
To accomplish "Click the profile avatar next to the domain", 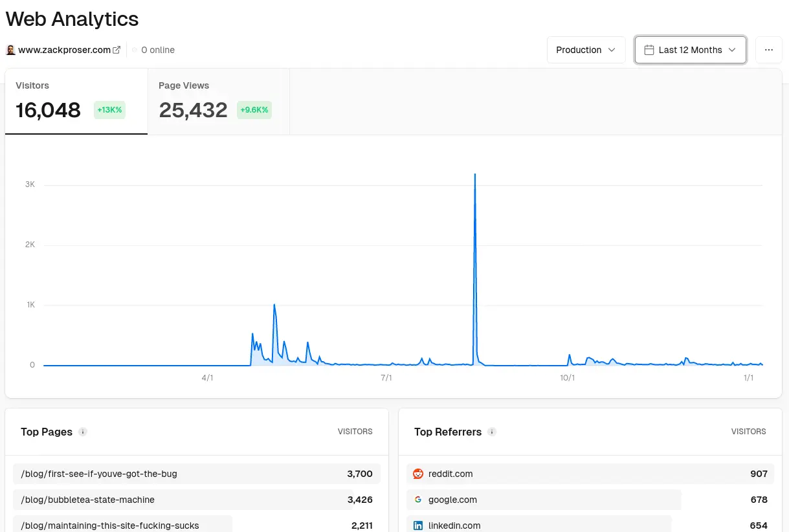I will coord(10,50).
